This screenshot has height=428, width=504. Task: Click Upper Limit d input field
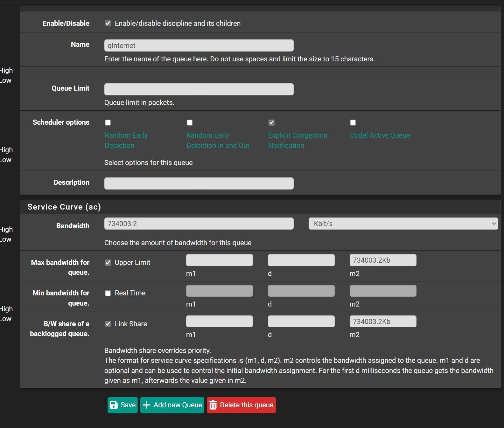click(x=301, y=260)
